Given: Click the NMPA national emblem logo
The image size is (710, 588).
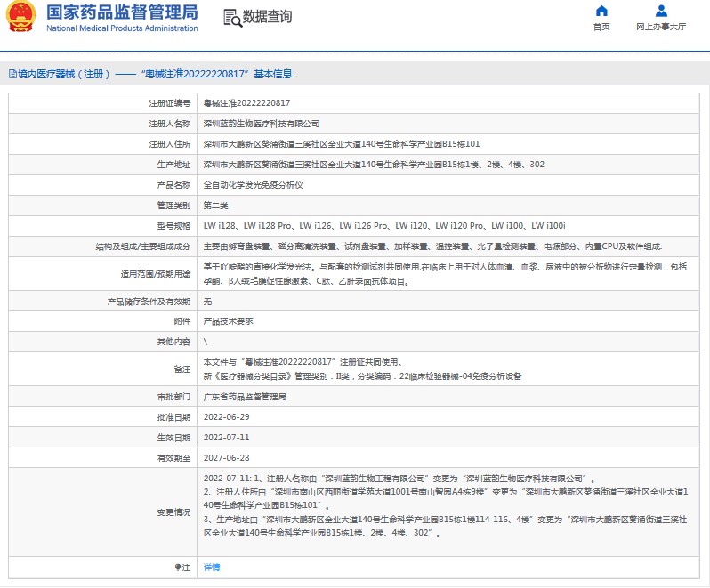Looking at the screenshot, I should tap(20, 16).
